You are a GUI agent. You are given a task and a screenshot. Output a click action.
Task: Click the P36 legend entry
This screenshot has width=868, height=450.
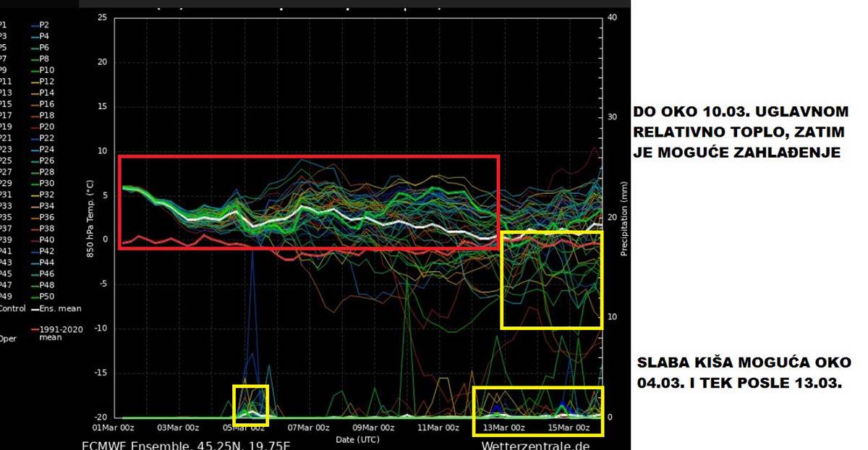tap(46, 217)
